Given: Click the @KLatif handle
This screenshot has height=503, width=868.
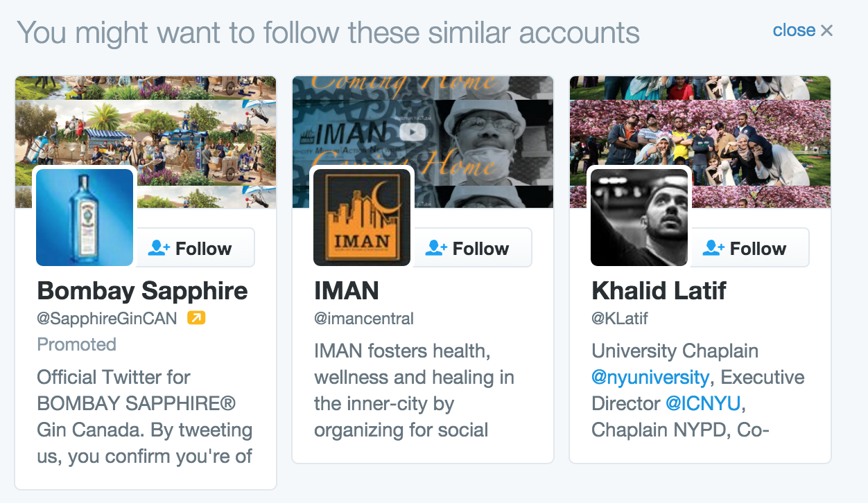Looking at the screenshot, I should coord(620,319).
